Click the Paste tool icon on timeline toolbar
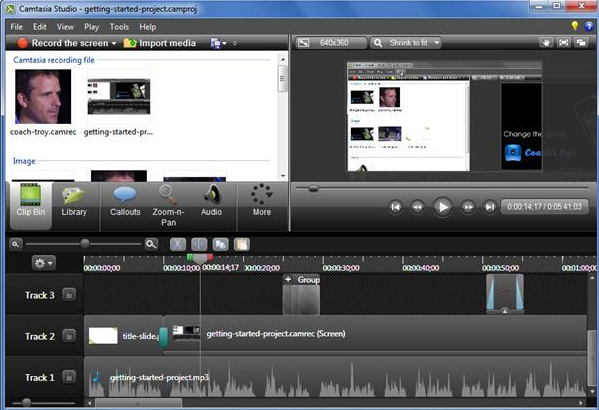Viewport: 599px width, 410px height. [242, 244]
